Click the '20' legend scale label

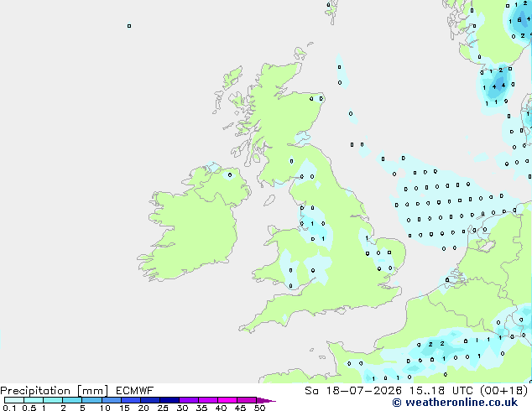point(143,408)
